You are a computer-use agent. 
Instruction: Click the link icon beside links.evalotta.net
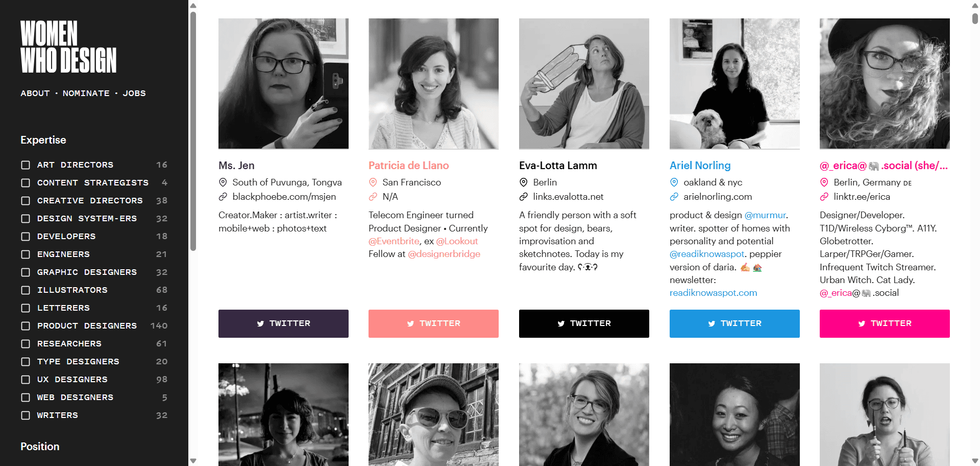tap(523, 197)
